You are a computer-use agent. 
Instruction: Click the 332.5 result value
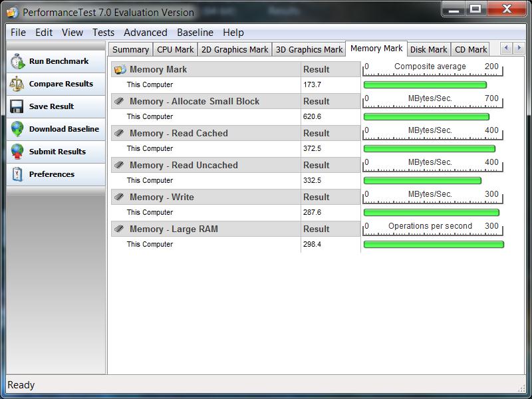(312, 180)
